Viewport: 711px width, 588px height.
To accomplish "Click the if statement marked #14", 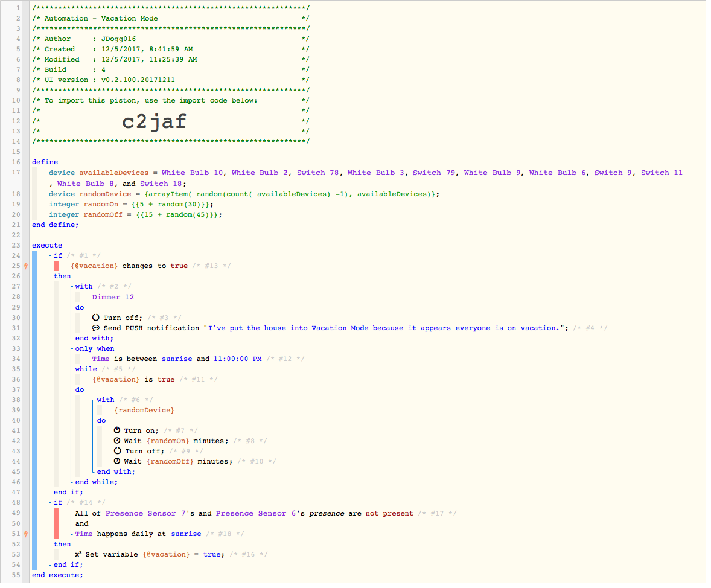I will click(57, 503).
